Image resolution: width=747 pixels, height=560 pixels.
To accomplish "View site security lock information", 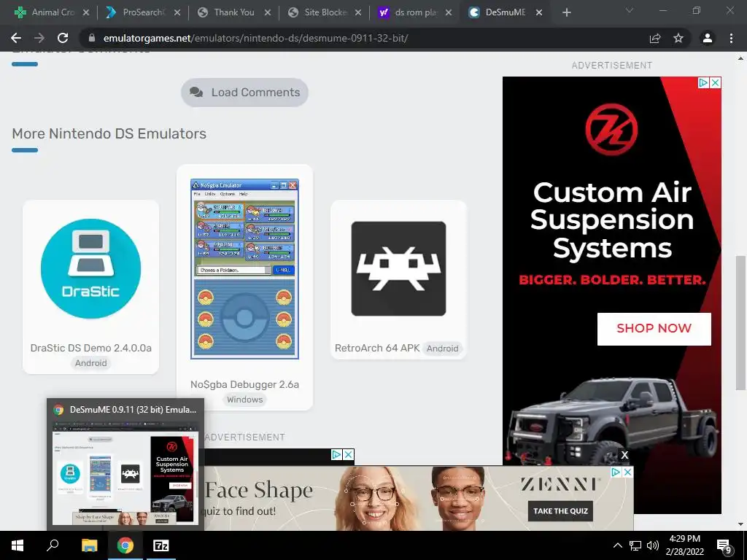I will [x=93, y=38].
